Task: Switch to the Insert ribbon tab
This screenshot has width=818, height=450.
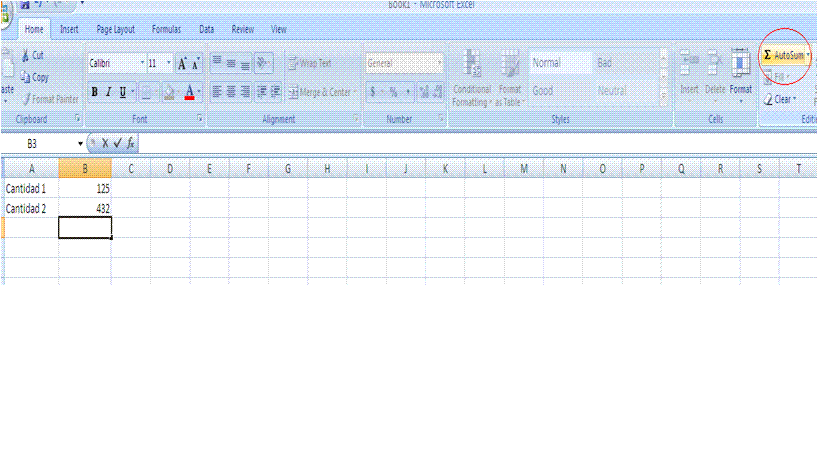Action: click(69, 29)
